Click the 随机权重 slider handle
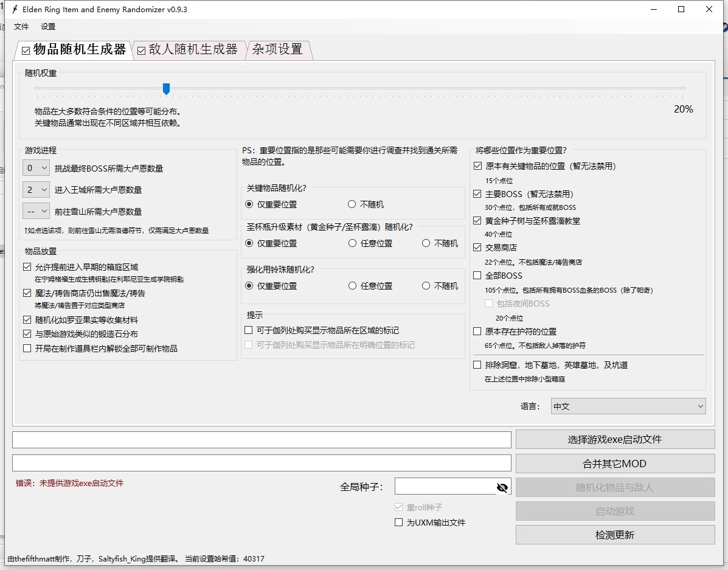 pyautogui.click(x=166, y=89)
